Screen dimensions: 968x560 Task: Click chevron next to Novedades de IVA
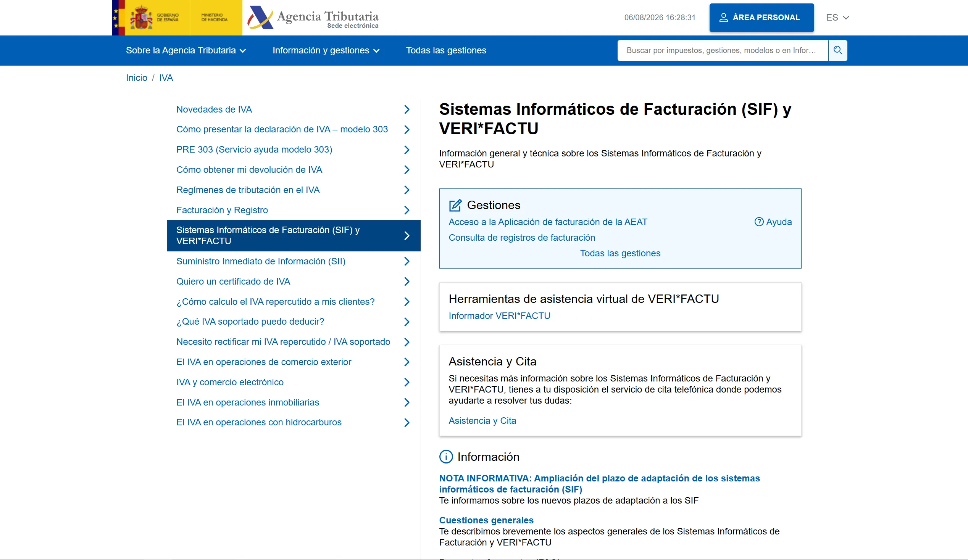pyautogui.click(x=407, y=109)
